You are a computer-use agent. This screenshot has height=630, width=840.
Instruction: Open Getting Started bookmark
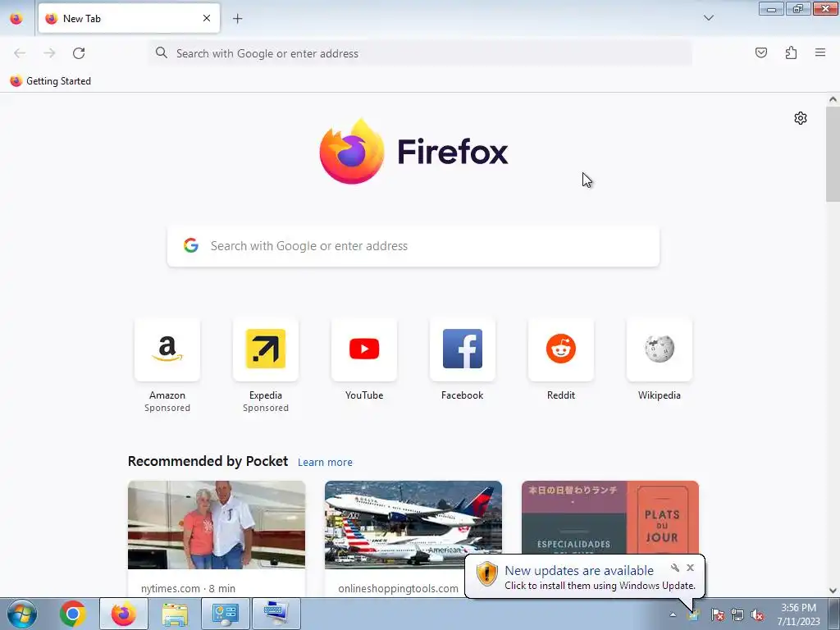pos(50,81)
